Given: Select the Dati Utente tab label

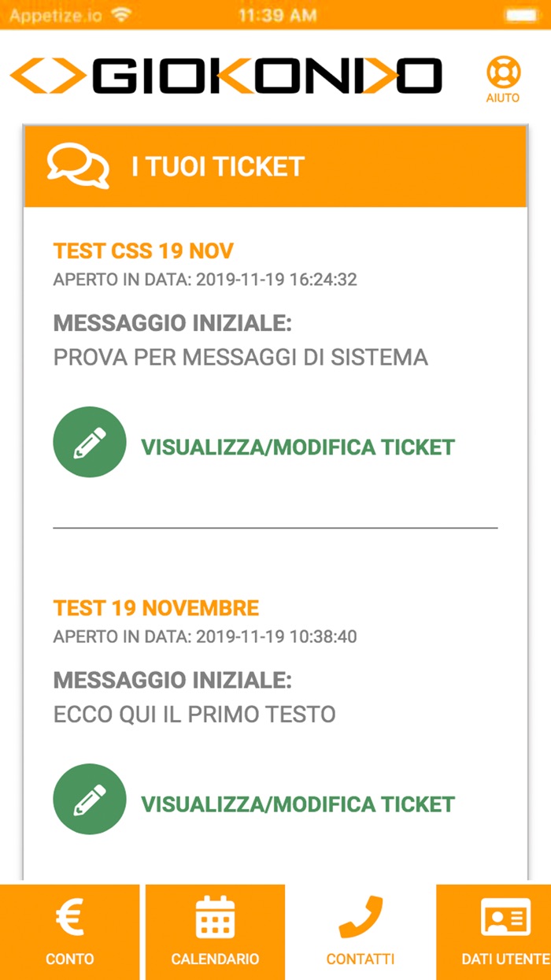Looking at the screenshot, I should point(505,959).
